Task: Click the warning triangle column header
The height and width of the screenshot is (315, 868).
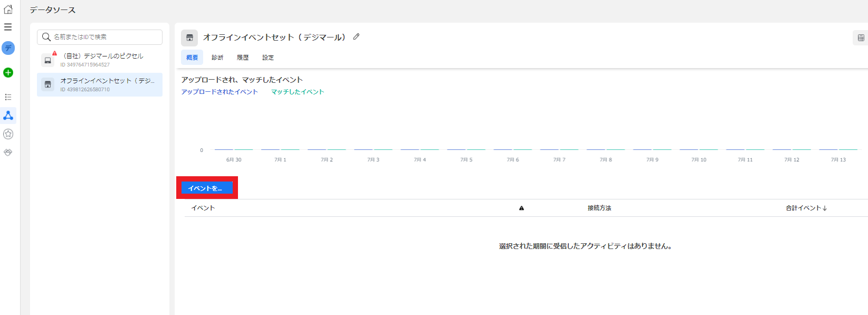Action: click(521, 208)
